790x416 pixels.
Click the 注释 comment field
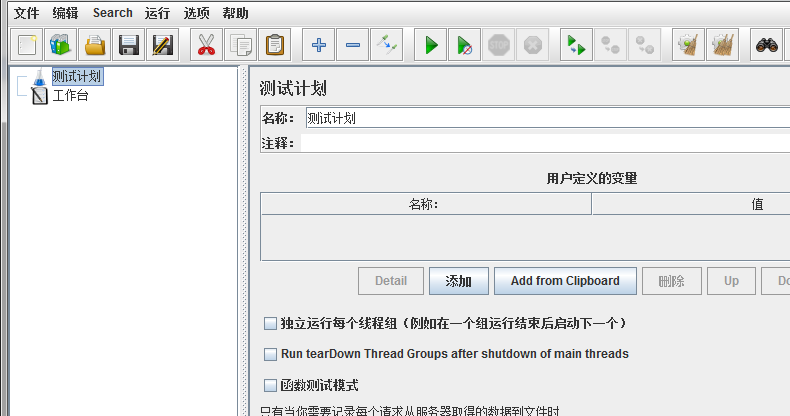coord(545,143)
